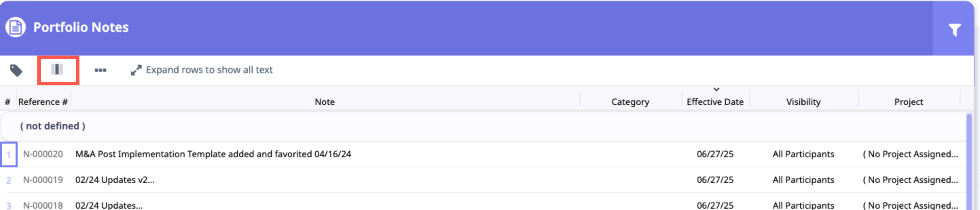Sort by the Note column header
The image size is (980, 210).
pyautogui.click(x=325, y=102)
